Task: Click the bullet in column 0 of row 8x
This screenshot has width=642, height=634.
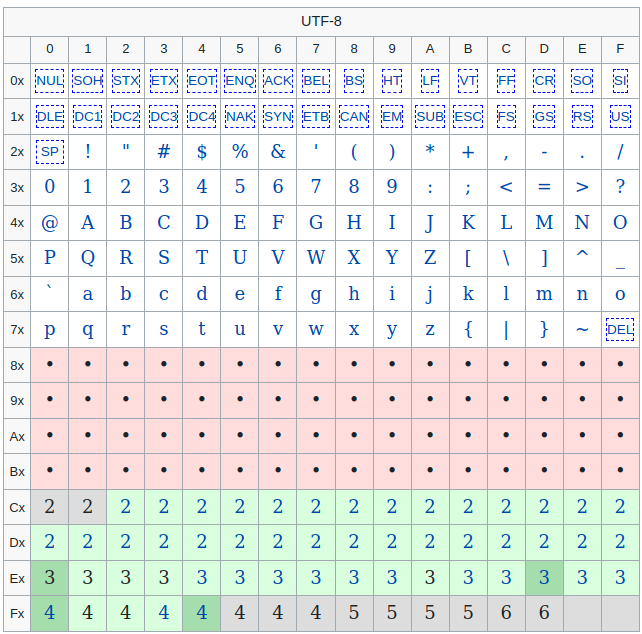Action: (x=50, y=364)
